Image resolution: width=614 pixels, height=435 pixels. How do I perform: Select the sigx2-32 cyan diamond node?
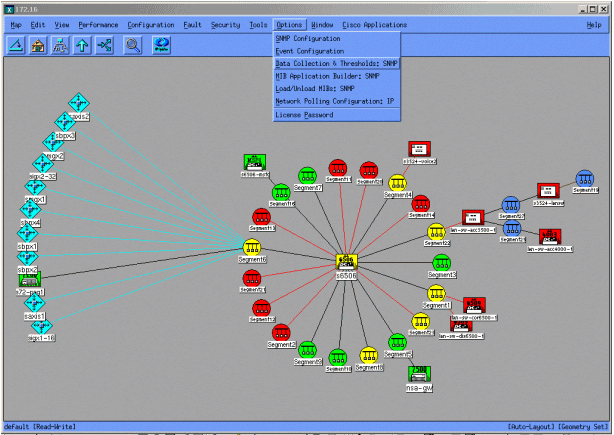(x=43, y=163)
